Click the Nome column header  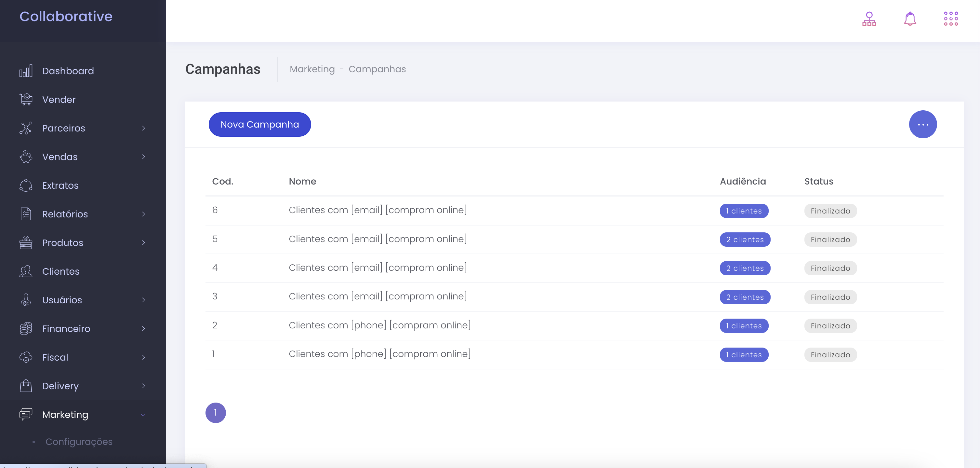click(302, 181)
